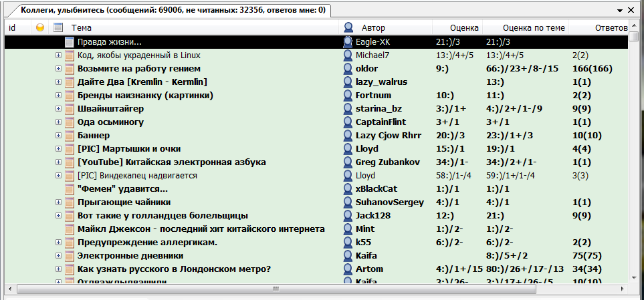Image resolution: width=644 pixels, height=300 pixels.
Task: Click the user icon next to author Artom
Action: 348,269
